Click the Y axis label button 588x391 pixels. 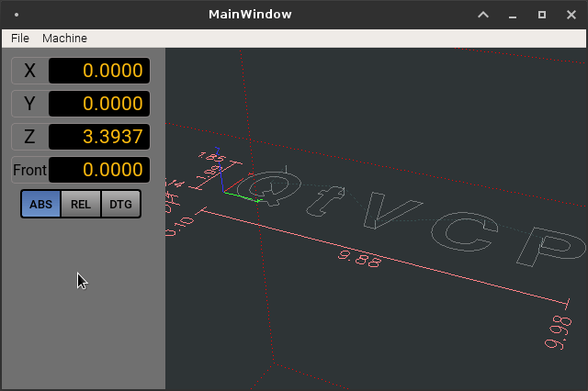(29, 104)
